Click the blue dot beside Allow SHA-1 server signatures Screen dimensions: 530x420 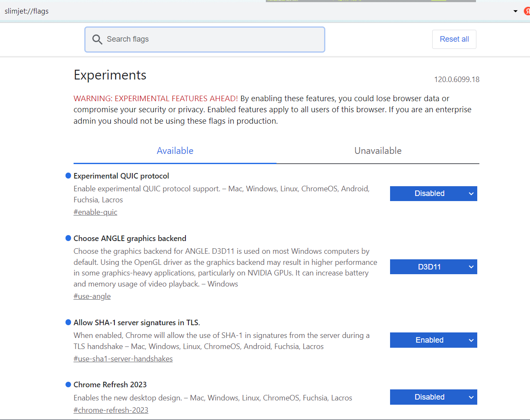[x=68, y=322]
